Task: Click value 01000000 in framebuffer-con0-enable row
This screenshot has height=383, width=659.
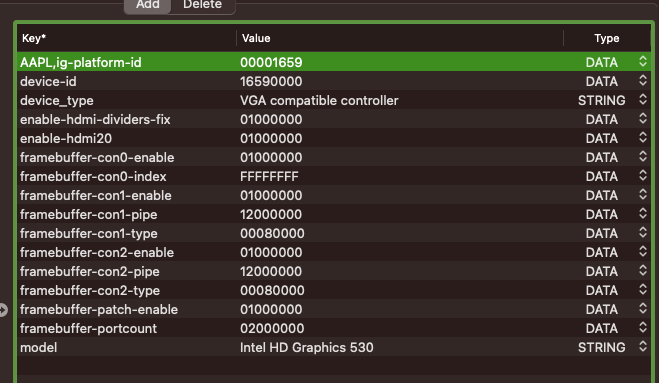Action: click(271, 158)
